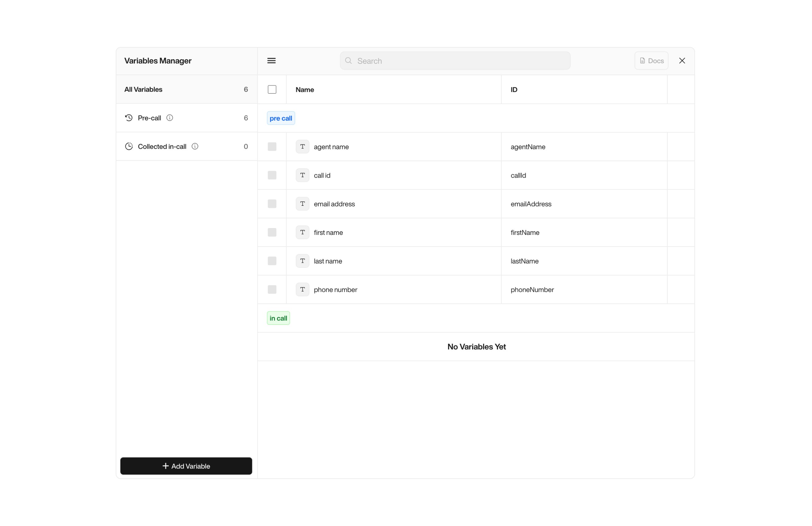Click the text type icon for agent name

click(302, 147)
